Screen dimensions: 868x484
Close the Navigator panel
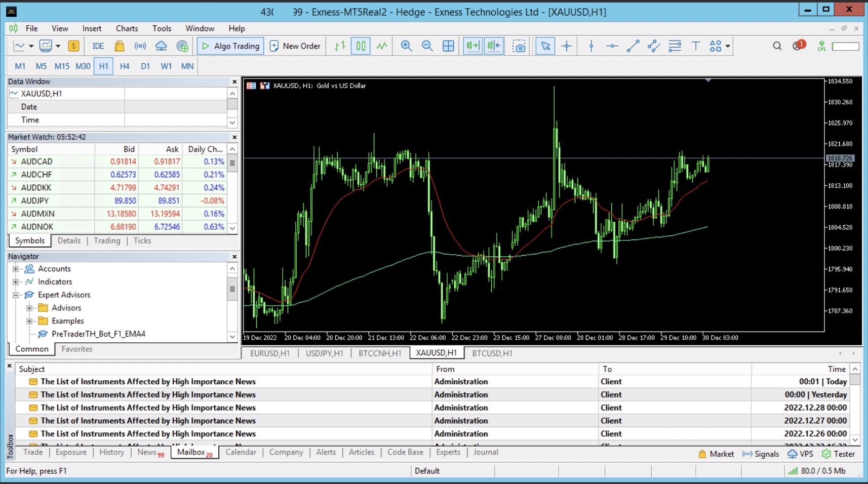point(234,257)
